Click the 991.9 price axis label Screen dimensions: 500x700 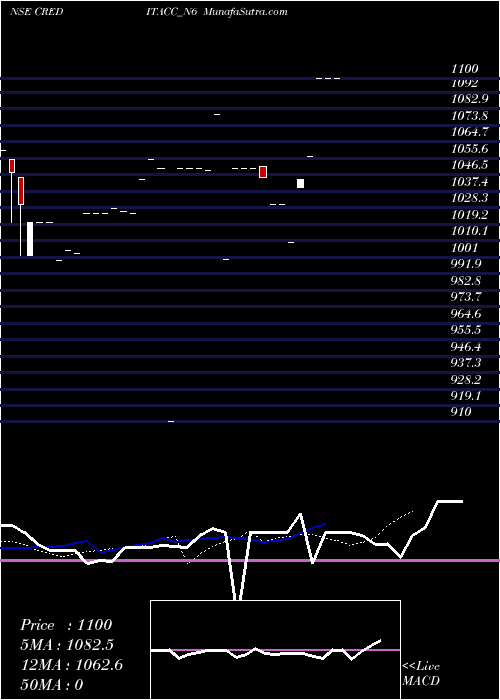(466, 264)
